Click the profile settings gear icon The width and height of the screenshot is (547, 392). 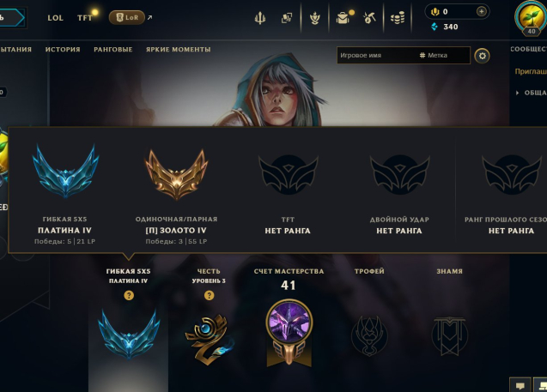coord(482,56)
